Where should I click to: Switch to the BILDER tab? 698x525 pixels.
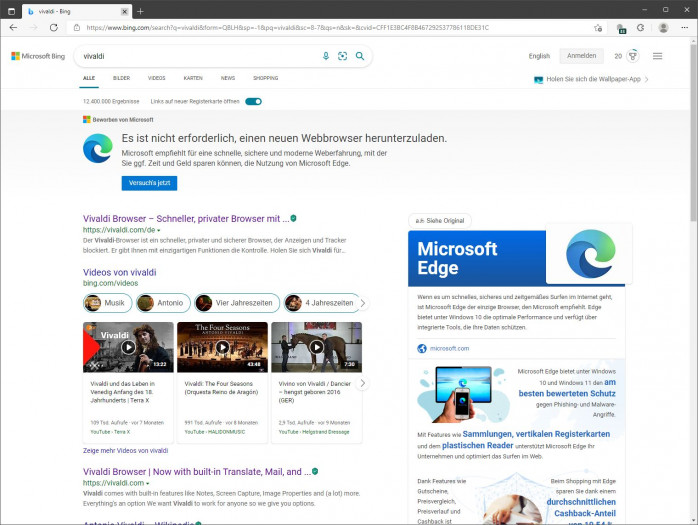[x=121, y=78]
